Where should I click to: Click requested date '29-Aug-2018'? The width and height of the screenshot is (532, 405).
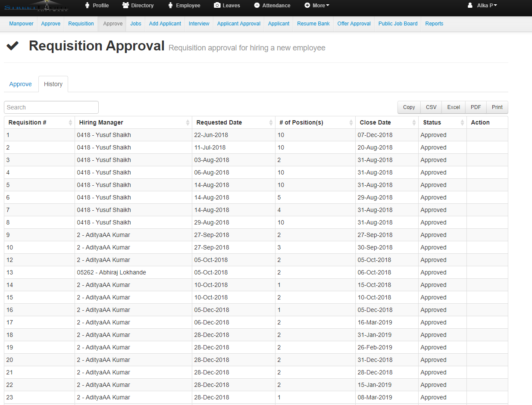[211, 223]
